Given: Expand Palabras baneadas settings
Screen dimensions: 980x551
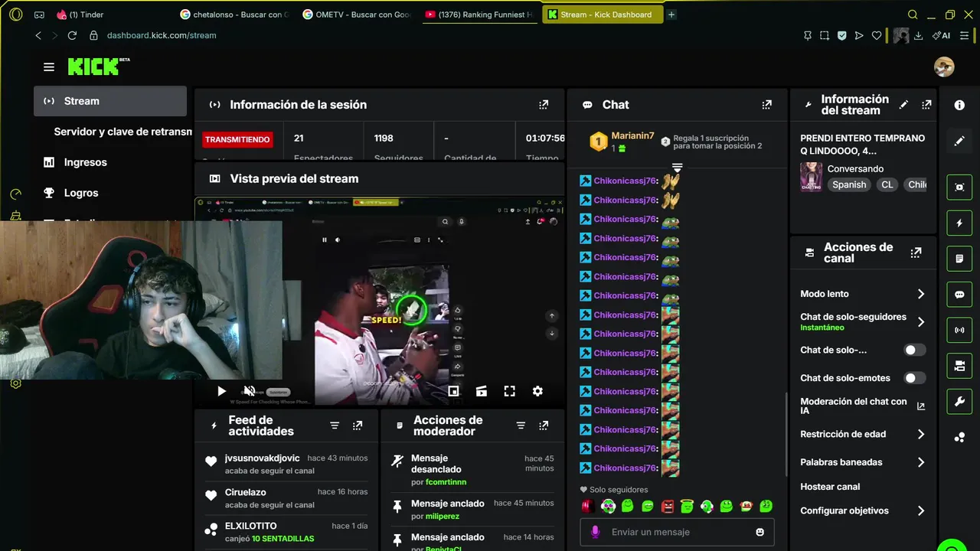Looking at the screenshot, I should pyautogui.click(x=921, y=462).
